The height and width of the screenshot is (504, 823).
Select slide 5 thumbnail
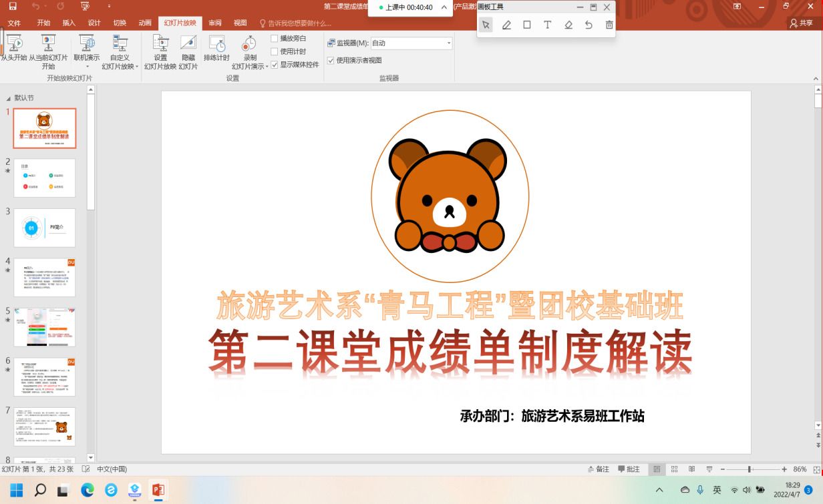(45, 327)
